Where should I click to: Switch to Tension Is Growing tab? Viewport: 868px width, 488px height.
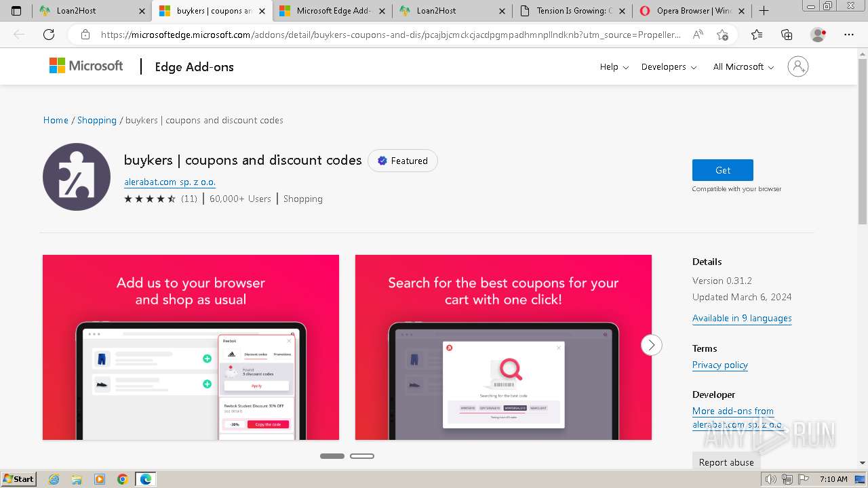[572, 11]
